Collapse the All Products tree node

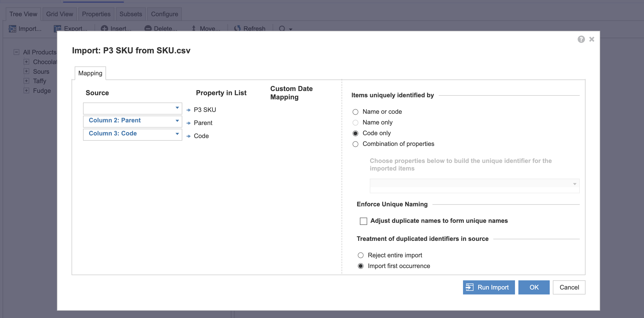[x=16, y=52]
